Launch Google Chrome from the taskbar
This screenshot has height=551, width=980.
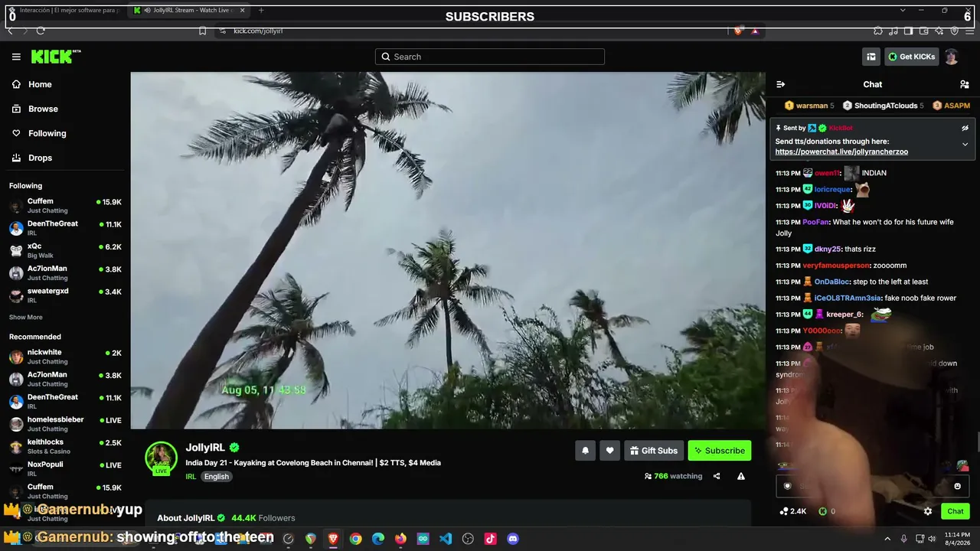(x=356, y=539)
